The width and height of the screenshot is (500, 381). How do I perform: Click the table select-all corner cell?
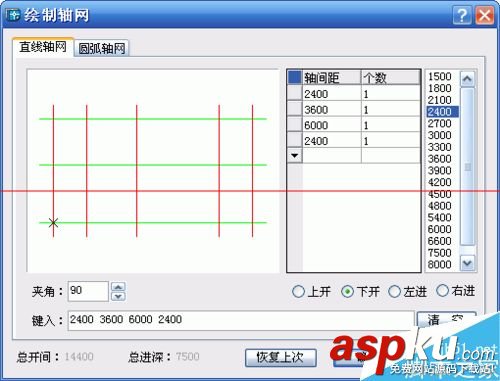coord(295,77)
